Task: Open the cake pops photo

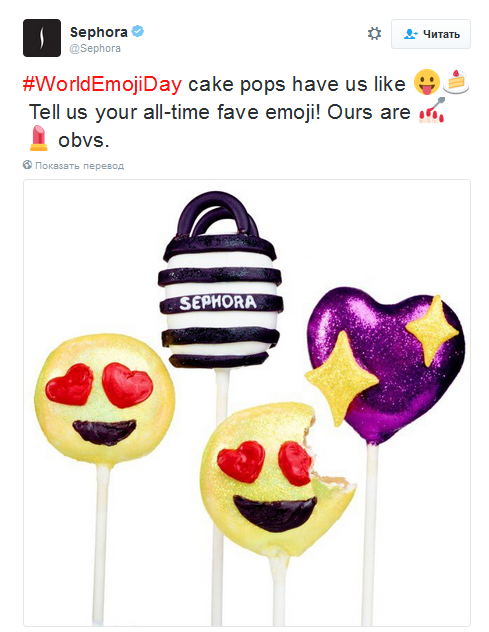Action: [x=247, y=403]
